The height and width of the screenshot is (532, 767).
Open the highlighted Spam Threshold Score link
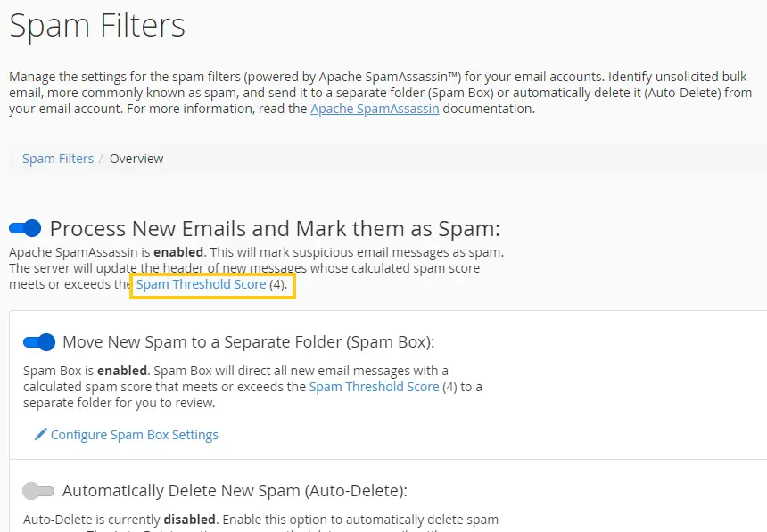[x=201, y=284]
